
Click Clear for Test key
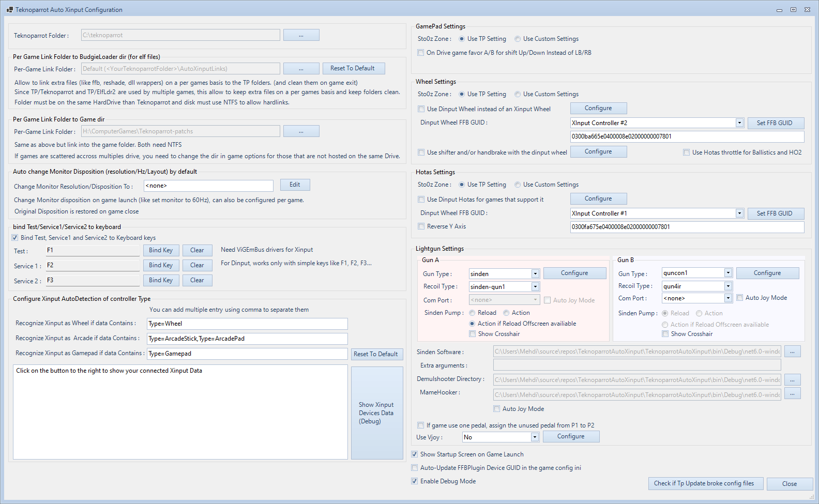point(197,250)
